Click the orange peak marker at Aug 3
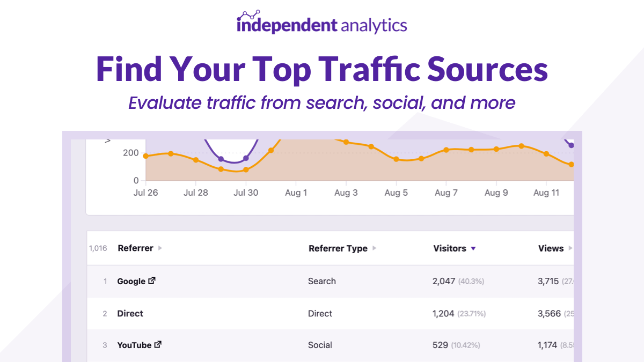The width and height of the screenshot is (644, 362). (x=346, y=142)
